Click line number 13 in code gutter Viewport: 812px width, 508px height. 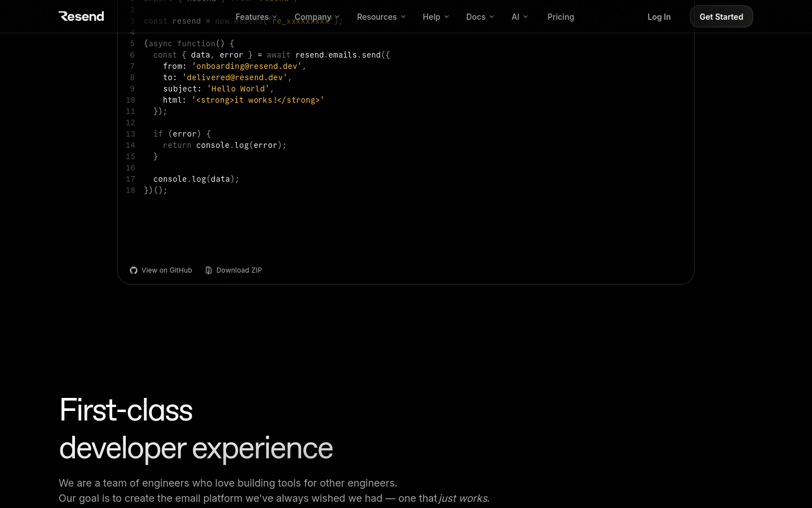coord(130,134)
